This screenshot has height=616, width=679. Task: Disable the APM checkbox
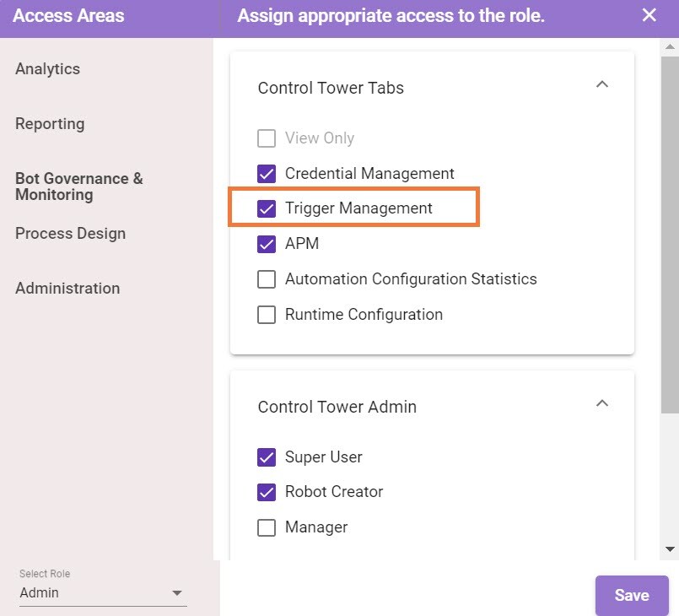coord(267,244)
